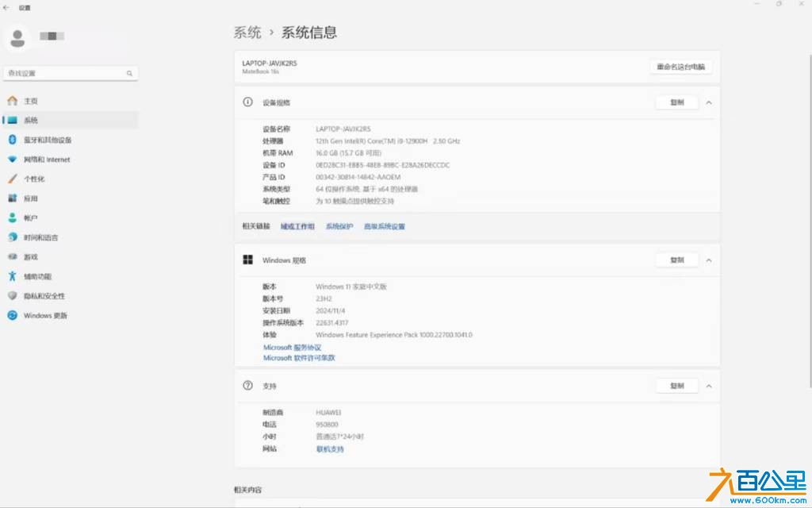Focus the 查找设置 search field
812x508 pixels.
[x=71, y=73]
